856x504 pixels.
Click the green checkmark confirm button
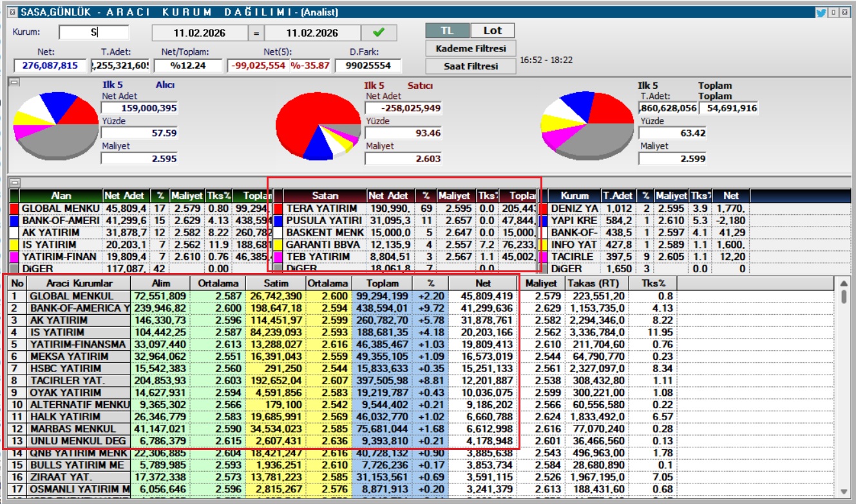[x=379, y=32]
